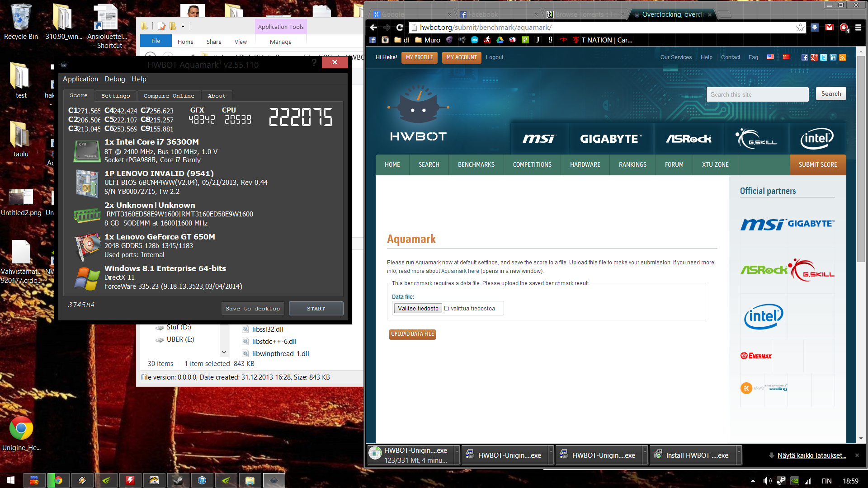This screenshot has height=488, width=868.
Task: Open Settings tab in Aquamark
Action: [115, 96]
